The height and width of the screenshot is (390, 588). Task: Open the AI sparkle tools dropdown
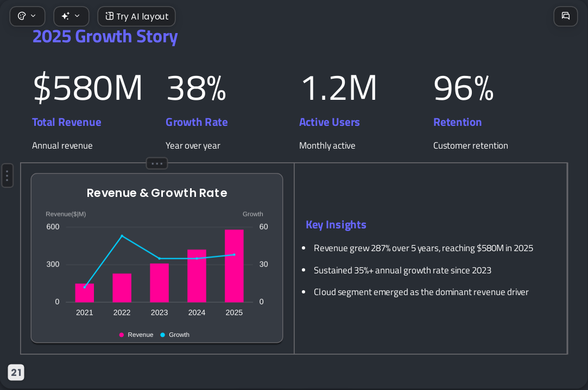pos(71,16)
